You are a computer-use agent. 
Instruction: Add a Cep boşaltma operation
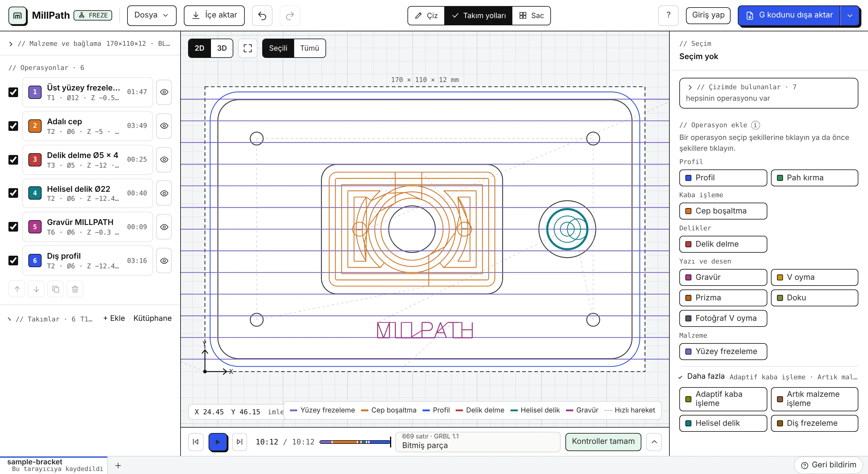tap(723, 211)
